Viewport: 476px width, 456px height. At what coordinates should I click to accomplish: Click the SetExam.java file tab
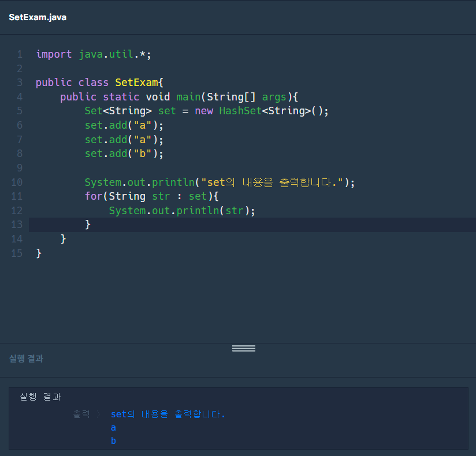click(x=38, y=17)
